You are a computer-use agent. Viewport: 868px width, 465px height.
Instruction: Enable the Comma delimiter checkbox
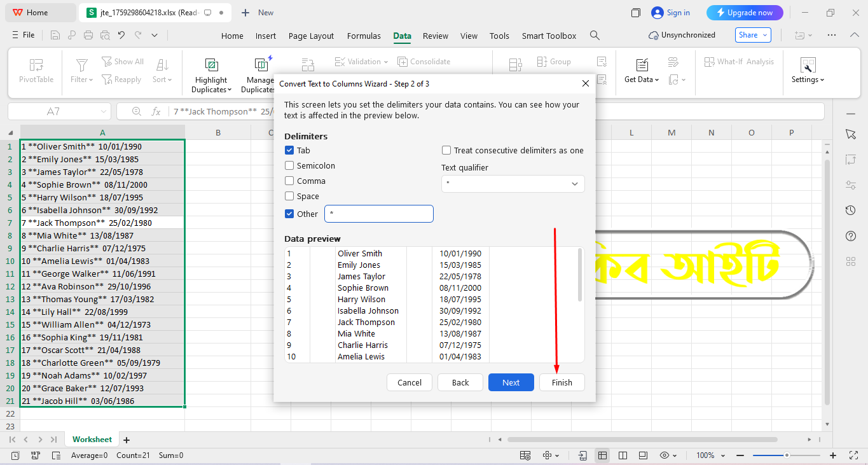coord(289,181)
